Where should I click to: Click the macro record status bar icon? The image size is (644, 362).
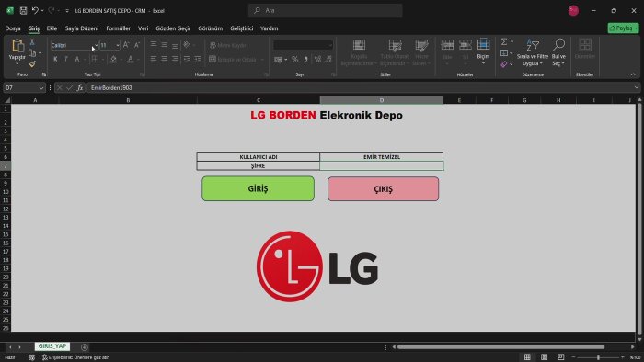(31, 357)
